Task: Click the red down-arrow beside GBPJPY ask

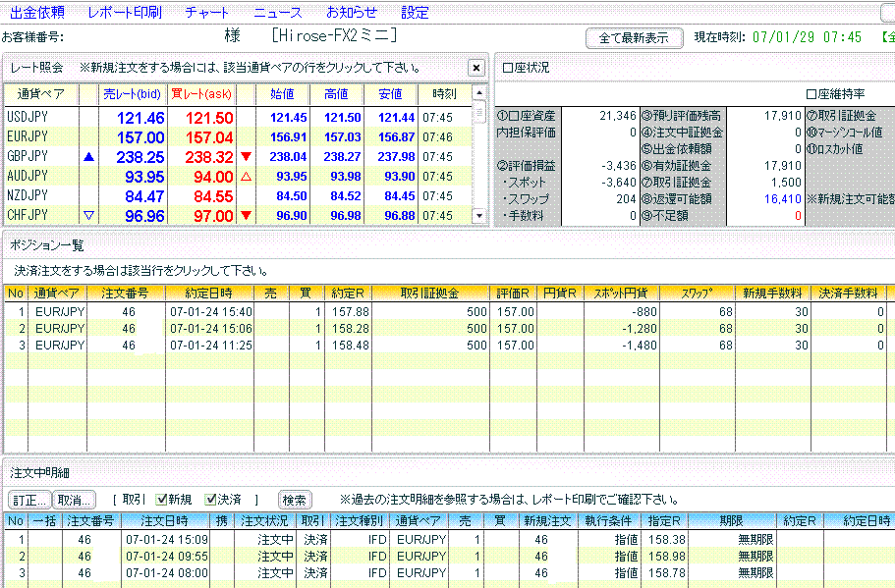Action: pos(246,156)
